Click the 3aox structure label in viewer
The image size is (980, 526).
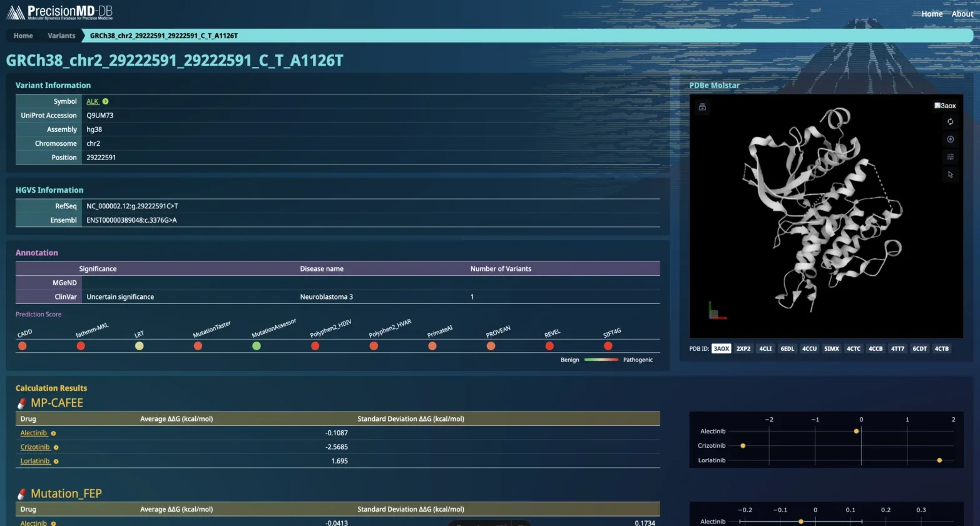(945, 106)
